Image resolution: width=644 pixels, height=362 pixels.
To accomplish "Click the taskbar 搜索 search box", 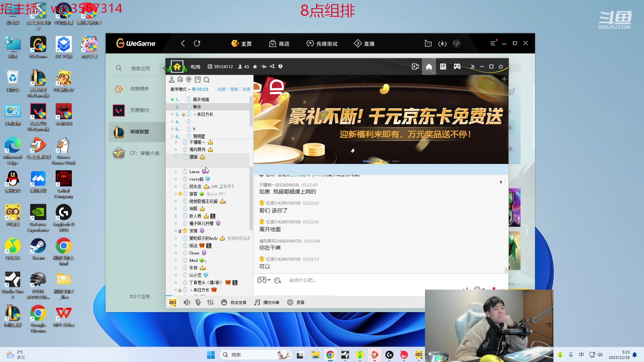I will [256, 355].
